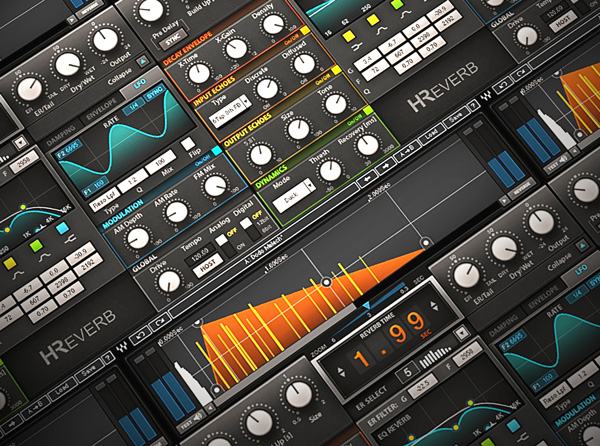Toggle Modulation On/Off cyan square
The image size is (600, 446).
216,151
